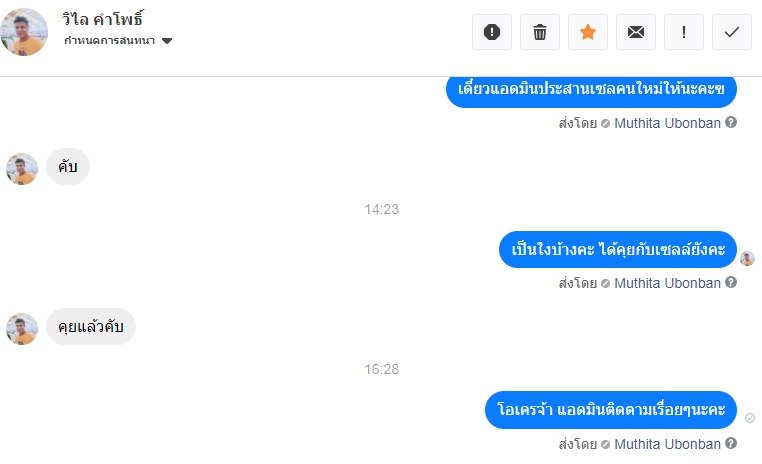Screen dimensions: 762x464
Task: Delete the conversation using trash icon
Action: coord(540,32)
